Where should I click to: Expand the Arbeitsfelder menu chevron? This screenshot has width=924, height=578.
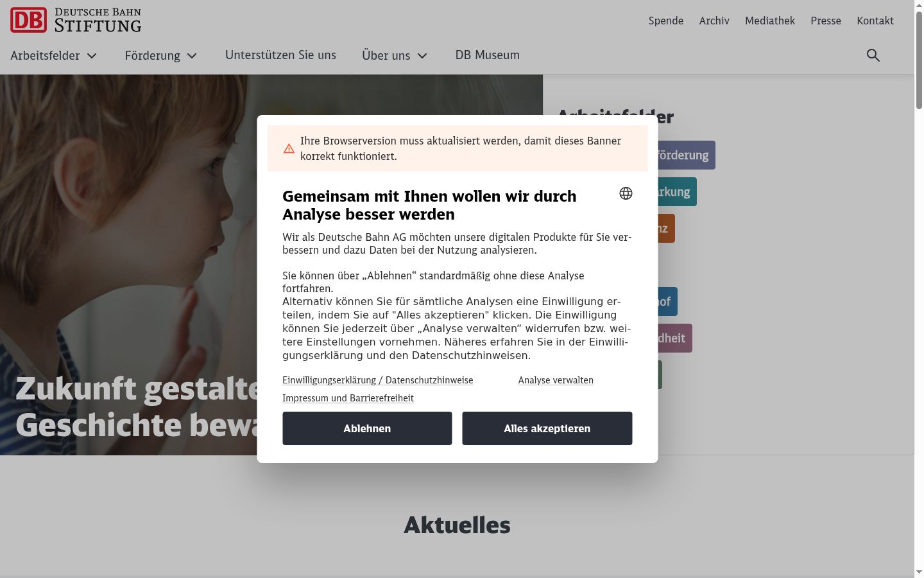[92, 56]
